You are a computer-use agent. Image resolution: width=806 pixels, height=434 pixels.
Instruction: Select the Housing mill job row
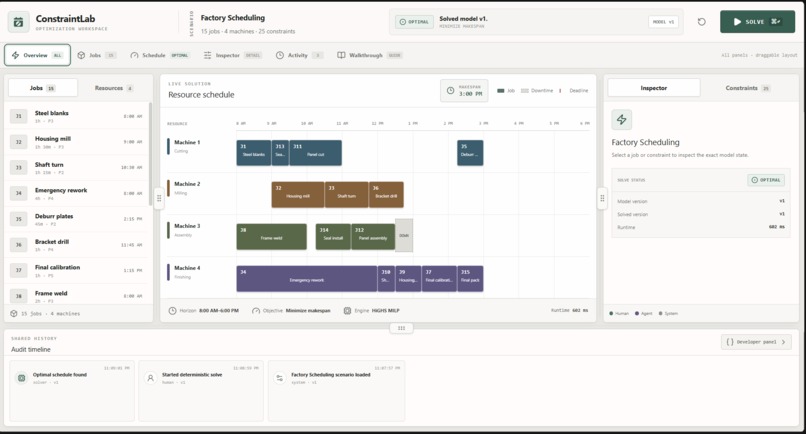76,142
